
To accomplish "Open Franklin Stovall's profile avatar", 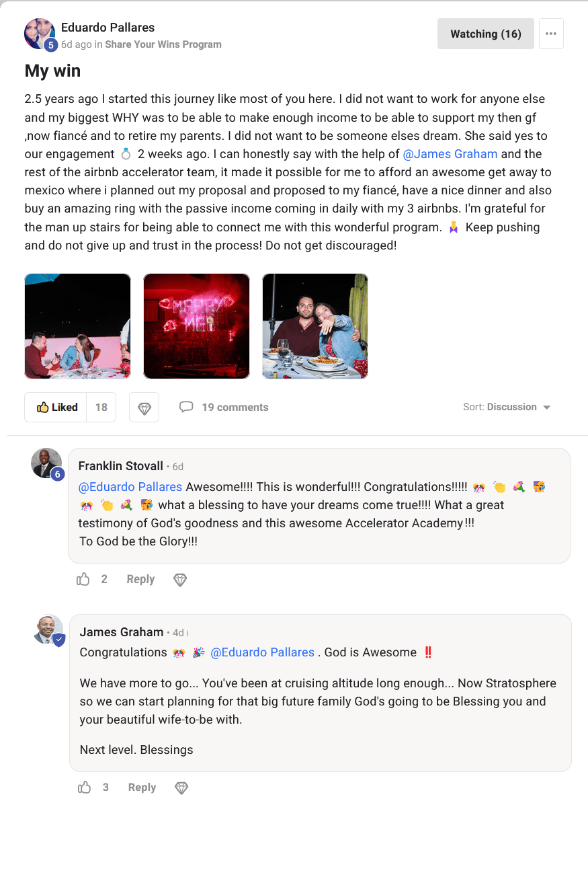I will (46, 463).
